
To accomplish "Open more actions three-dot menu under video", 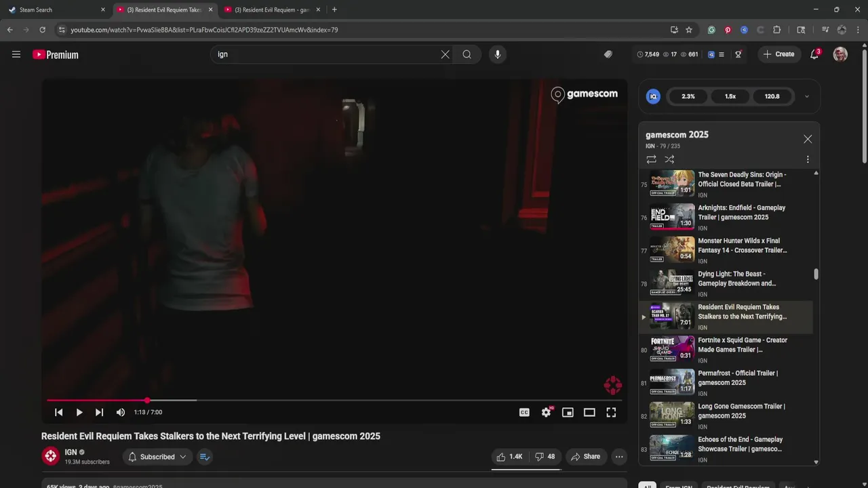I will (x=619, y=457).
